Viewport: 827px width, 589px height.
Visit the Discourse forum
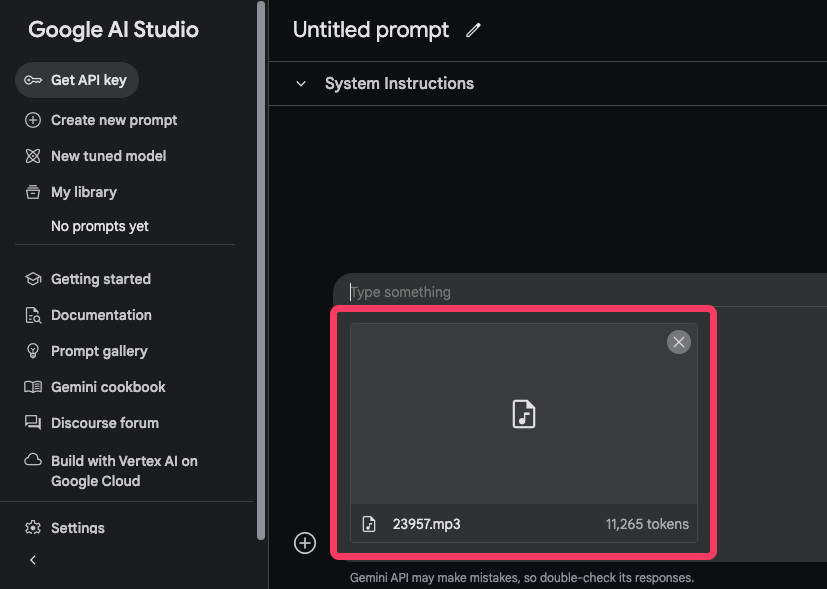coord(104,423)
